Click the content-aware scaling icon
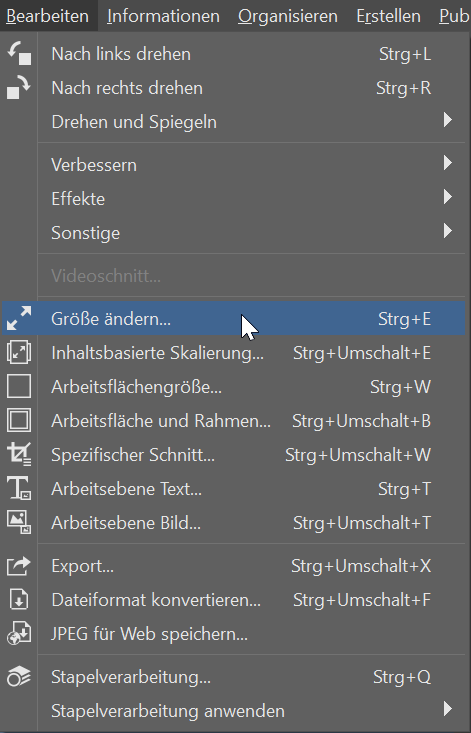The image size is (471, 733). point(19,352)
